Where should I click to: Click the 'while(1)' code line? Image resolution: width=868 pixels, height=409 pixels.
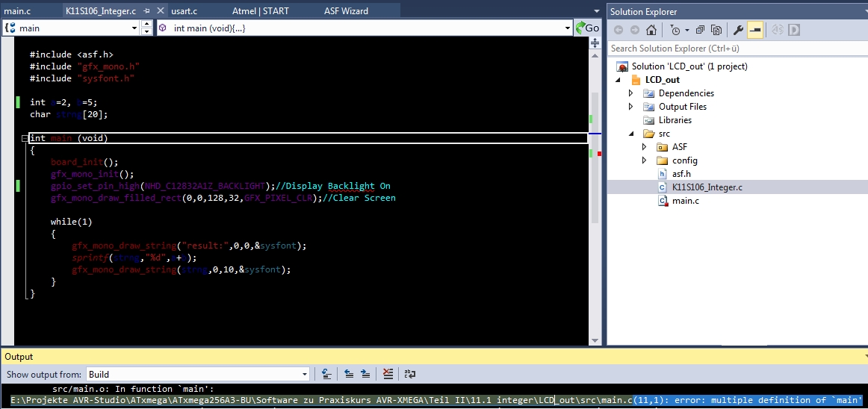click(x=72, y=222)
